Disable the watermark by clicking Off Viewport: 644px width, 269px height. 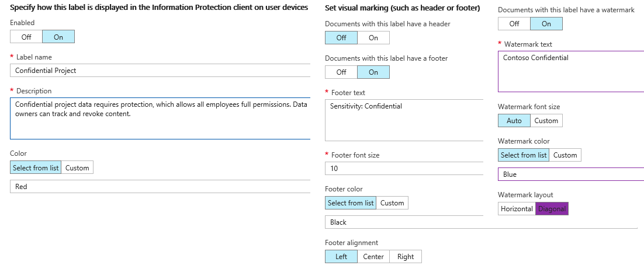coord(514,24)
